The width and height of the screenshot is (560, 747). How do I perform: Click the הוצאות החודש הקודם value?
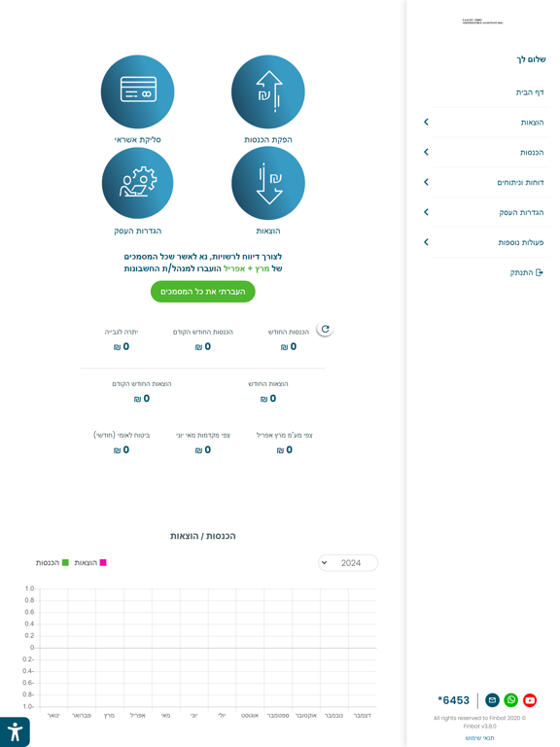(142, 399)
